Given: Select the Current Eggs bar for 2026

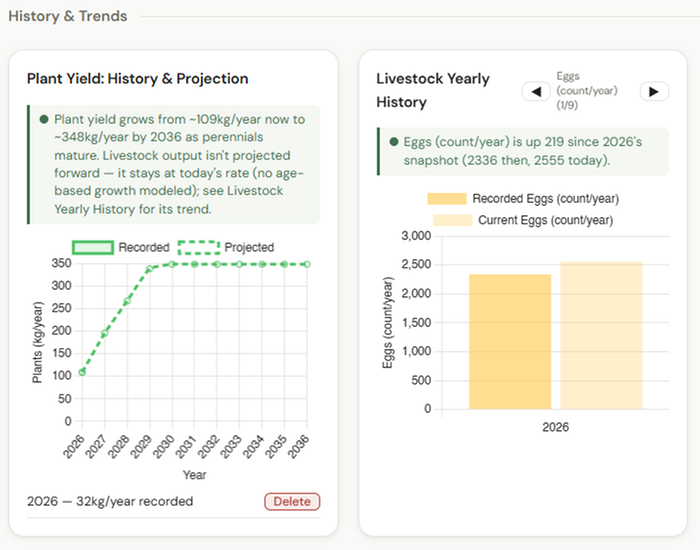Looking at the screenshot, I should point(601,335).
